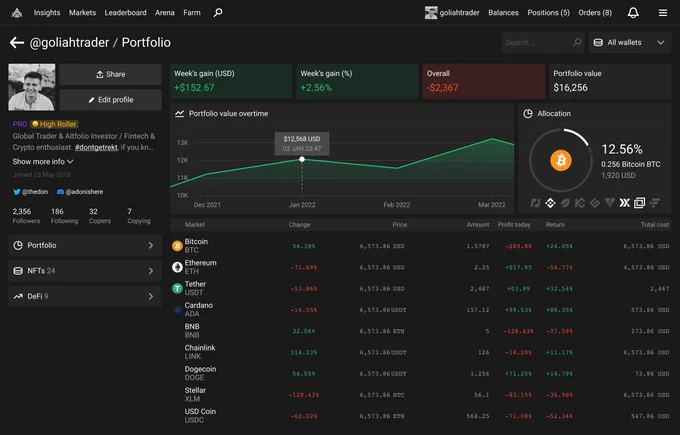Click the pie chart icon beside the Allocation title
The height and width of the screenshot is (435, 680).
528,114
